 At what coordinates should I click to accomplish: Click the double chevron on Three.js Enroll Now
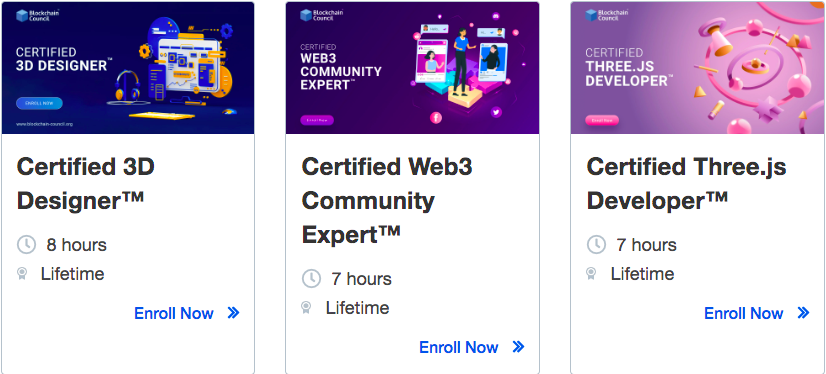(803, 313)
